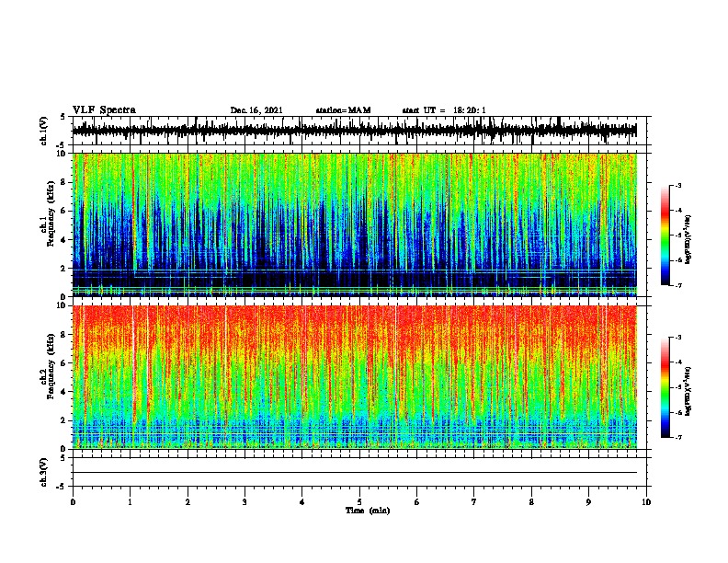
Task: Click the ch.2 "Frequency (kHz)" axis label
Action: [x=51, y=366]
